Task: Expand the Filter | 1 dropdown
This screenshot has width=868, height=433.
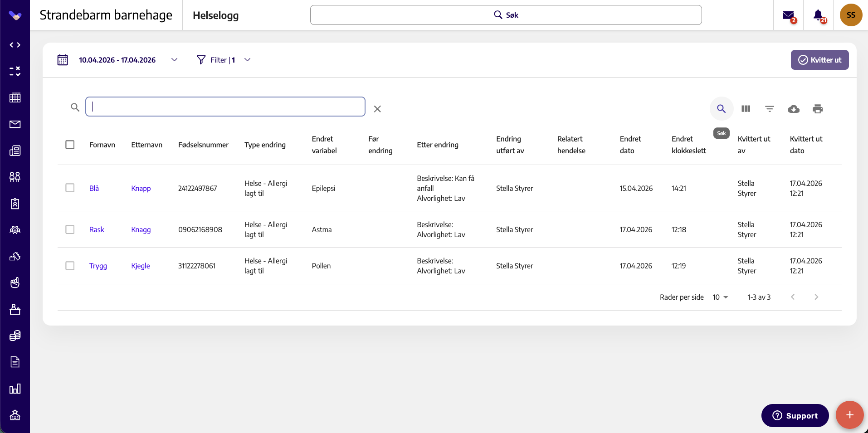Action: coord(247,60)
